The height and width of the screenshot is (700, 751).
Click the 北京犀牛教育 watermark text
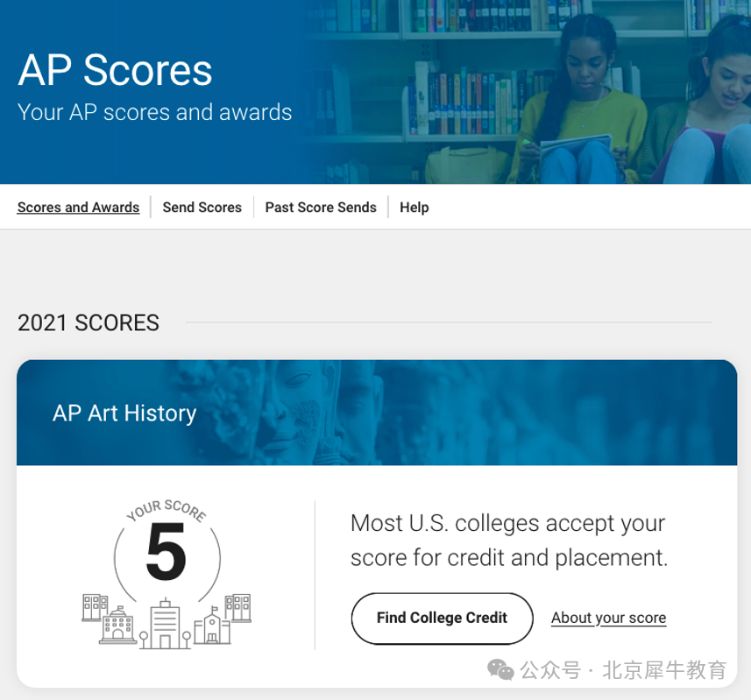point(663,670)
